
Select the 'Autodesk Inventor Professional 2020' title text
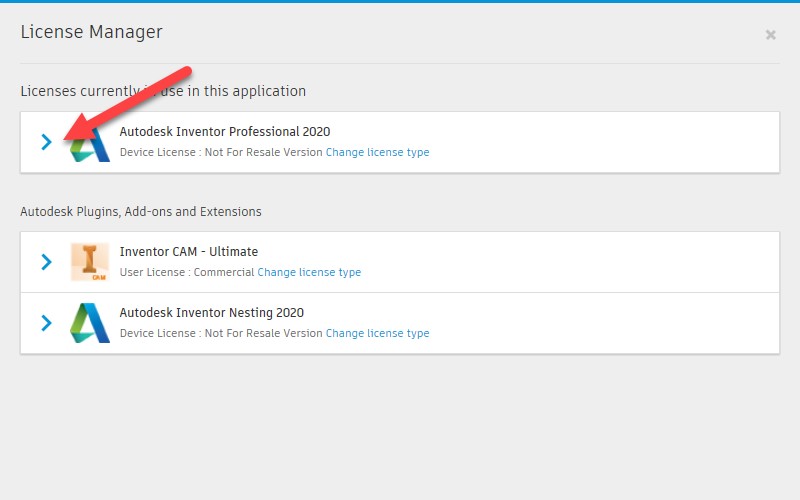tap(225, 132)
